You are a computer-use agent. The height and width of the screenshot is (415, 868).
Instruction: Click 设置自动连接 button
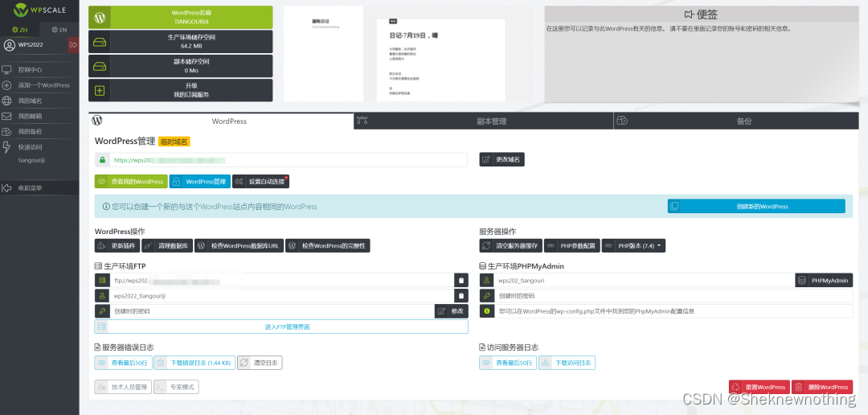click(260, 181)
